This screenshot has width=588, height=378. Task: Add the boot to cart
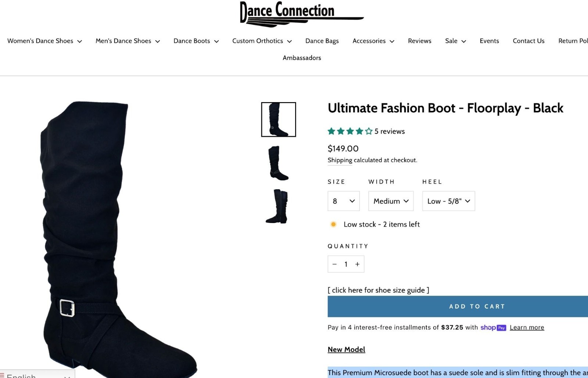coord(458,306)
